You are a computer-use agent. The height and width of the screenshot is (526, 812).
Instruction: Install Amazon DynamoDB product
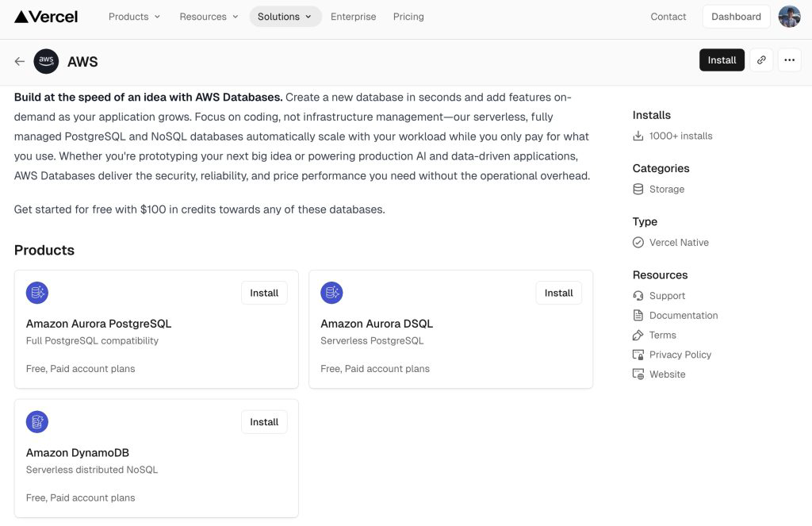point(264,422)
